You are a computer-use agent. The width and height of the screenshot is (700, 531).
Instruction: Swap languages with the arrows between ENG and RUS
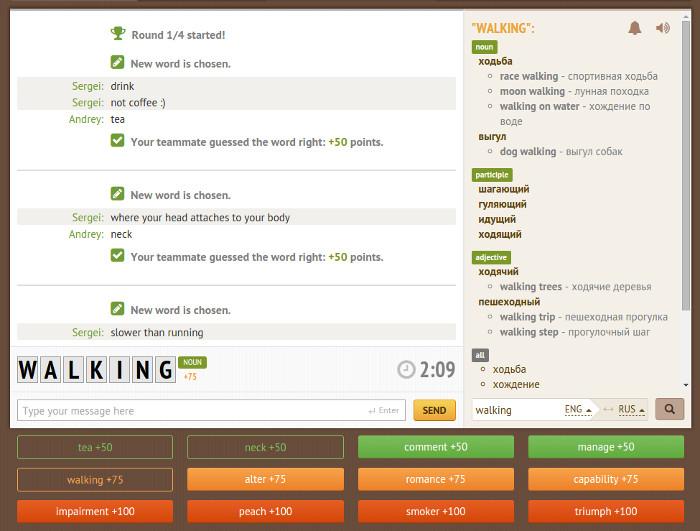point(608,410)
